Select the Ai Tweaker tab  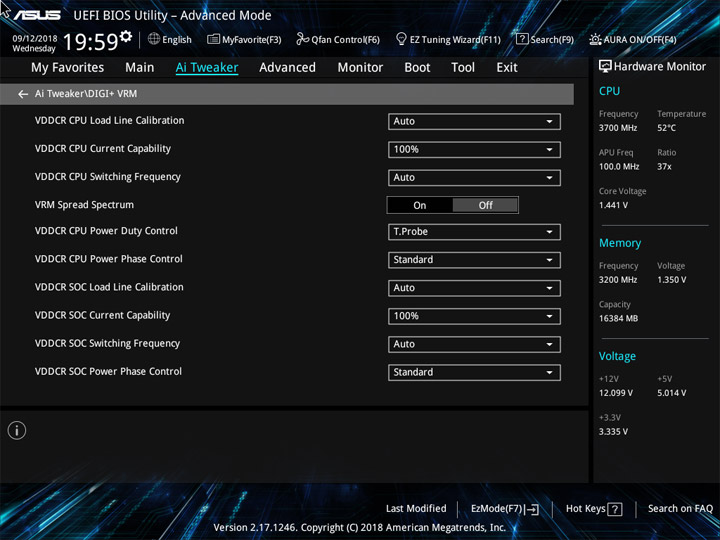(207, 68)
